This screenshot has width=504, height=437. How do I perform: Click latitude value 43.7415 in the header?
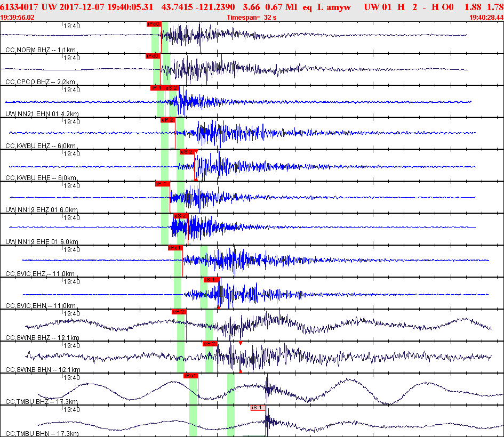click(177, 7)
